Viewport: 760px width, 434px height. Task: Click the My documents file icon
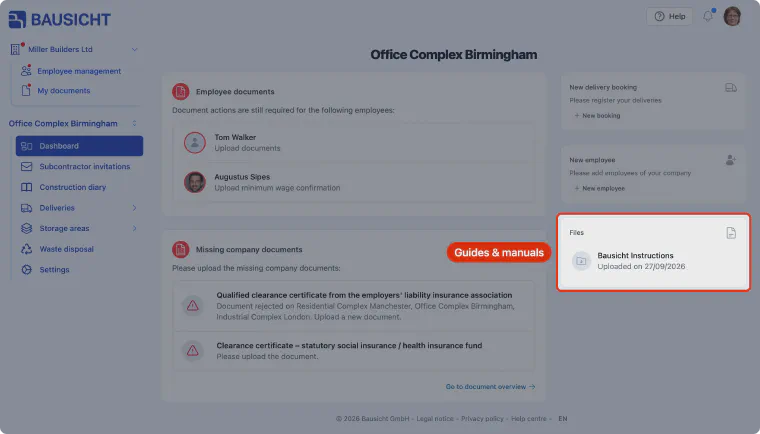(26, 90)
